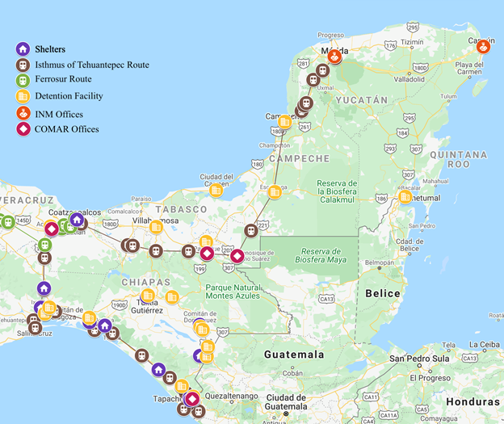Click the purple shelter marker by Coatzacoalcos
This screenshot has height=424, width=504.
[x=77, y=220]
